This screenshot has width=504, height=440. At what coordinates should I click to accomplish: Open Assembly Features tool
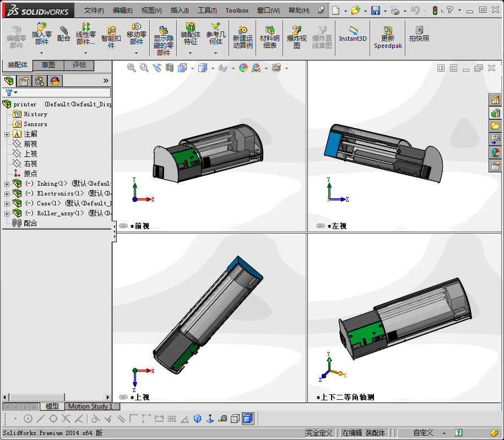[190, 34]
